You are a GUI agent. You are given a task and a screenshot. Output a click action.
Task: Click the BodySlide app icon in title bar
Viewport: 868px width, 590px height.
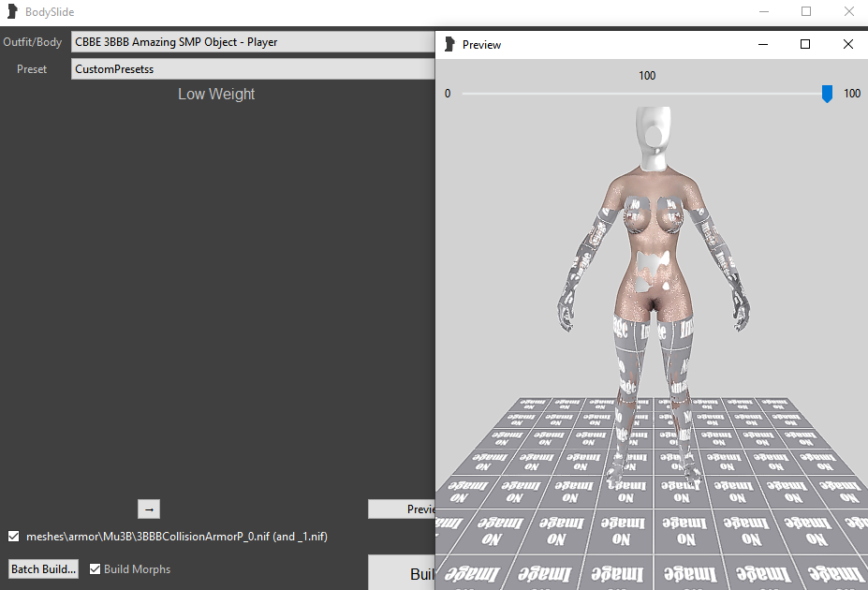[12, 11]
